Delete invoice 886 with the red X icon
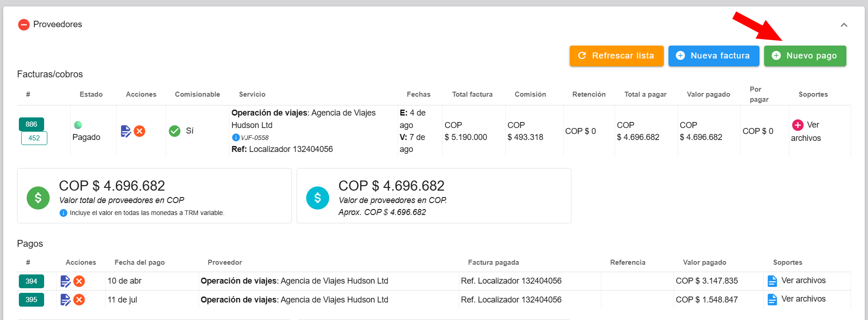 (140, 131)
